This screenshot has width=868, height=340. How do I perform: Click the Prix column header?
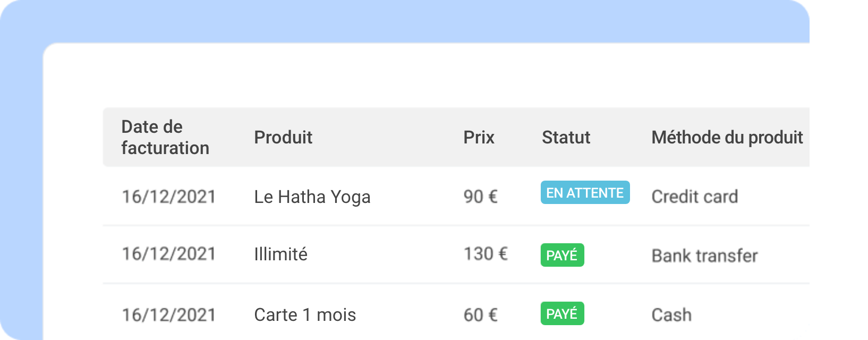pos(479,137)
